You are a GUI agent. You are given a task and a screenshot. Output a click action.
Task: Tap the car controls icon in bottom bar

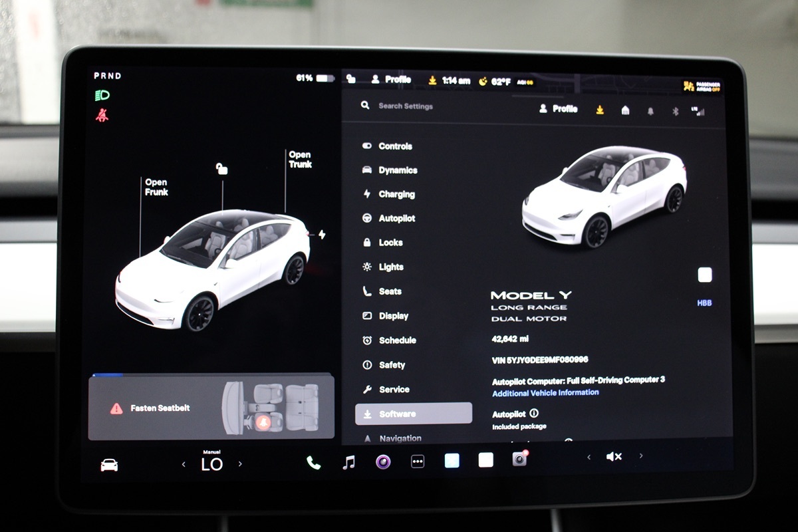tap(109, 465)
